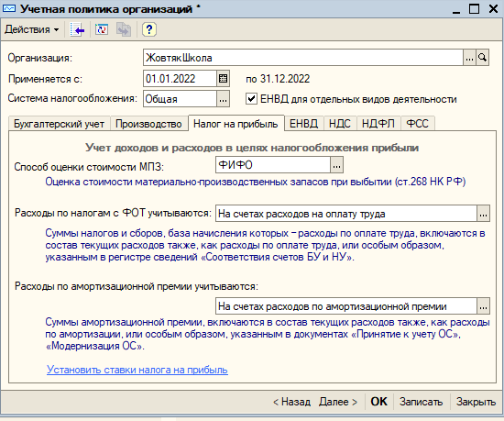
Task: Switch to the НДС tab
Action: point(340,124)
